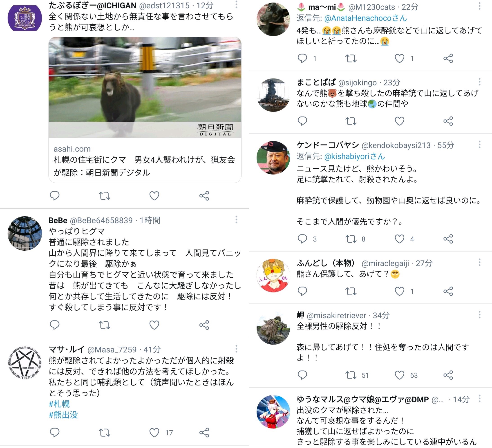Share the まことぱぱ tweet
The image size is (492, 448).
pyautogui.click(x=448, y=121)
